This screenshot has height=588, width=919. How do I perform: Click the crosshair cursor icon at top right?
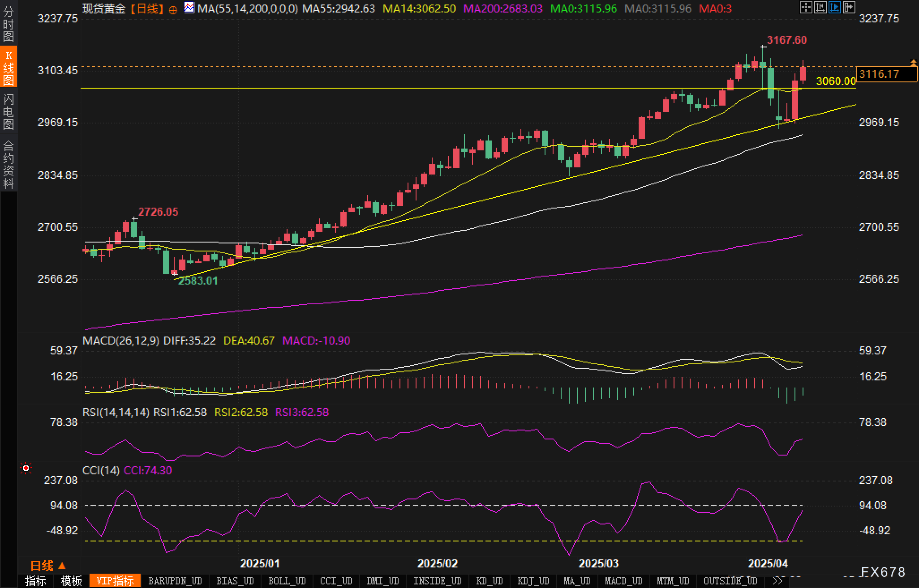[806, 7]
